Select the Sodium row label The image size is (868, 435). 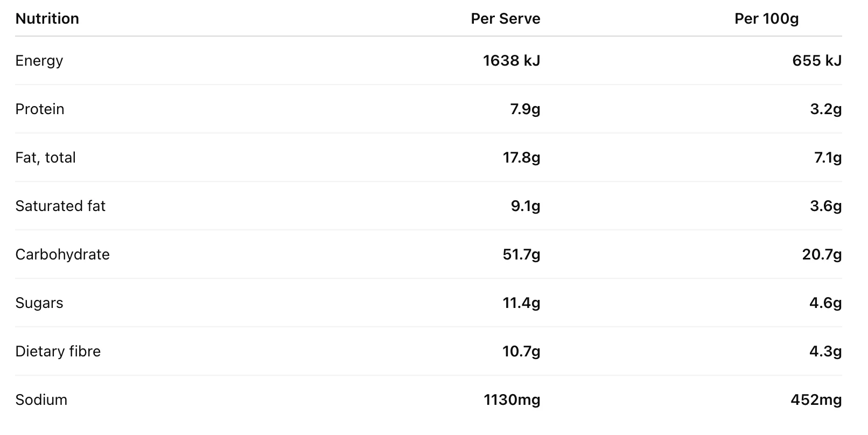[41, 400]
